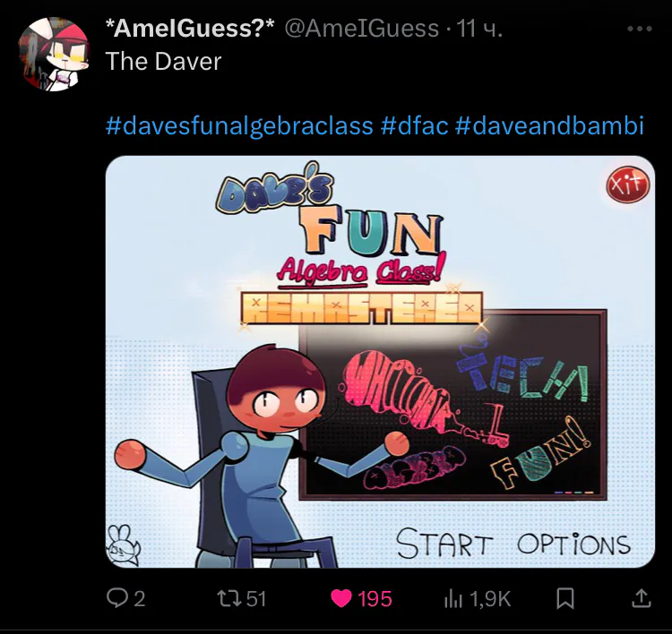View tweet analytics bar chart icon
672x634 pixels.
point(453,598)
